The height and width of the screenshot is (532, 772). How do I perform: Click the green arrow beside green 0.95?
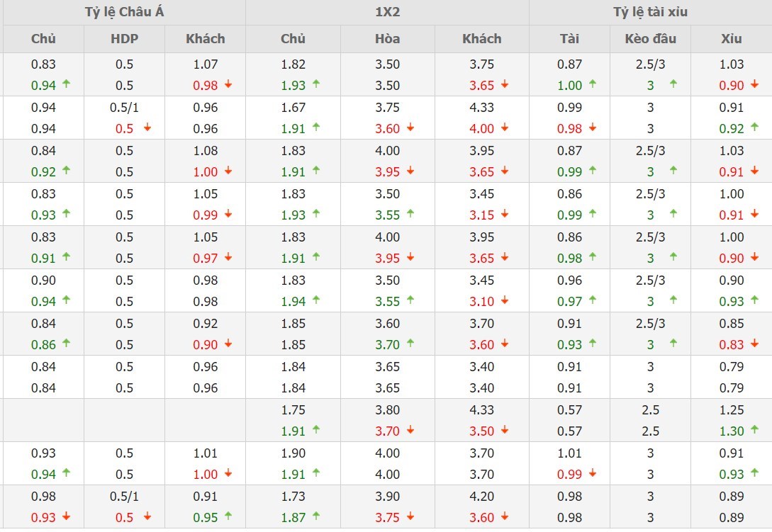(228, 517)
